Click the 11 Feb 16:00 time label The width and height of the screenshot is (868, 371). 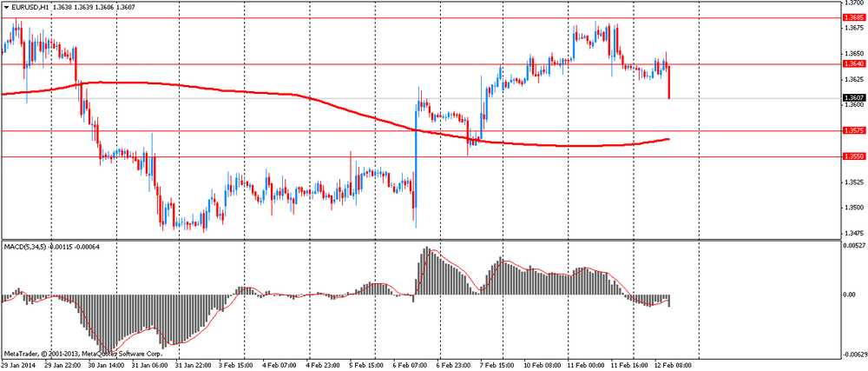pyautogui.click(x=629, y=366)
